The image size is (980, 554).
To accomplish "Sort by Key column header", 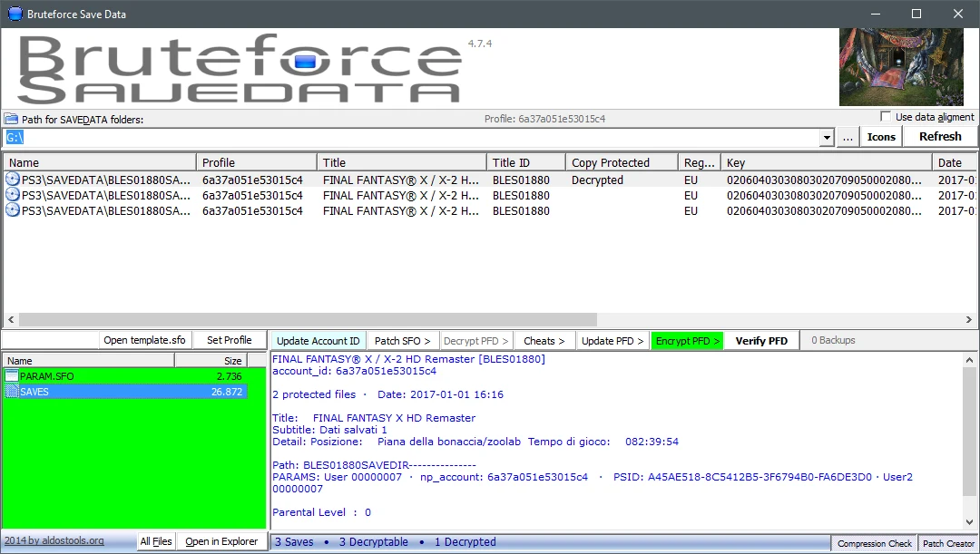I will pyautogui.click(x=827, y=162).
